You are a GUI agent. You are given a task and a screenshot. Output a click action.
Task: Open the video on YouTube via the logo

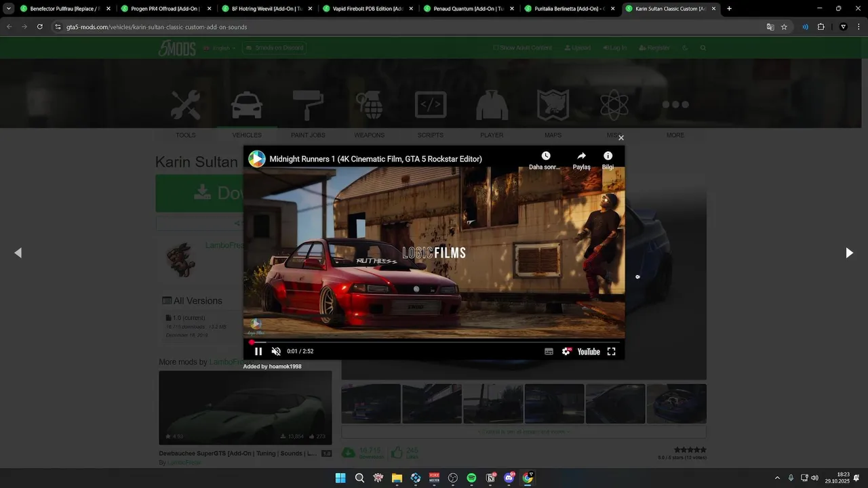[x=589, y=352]
